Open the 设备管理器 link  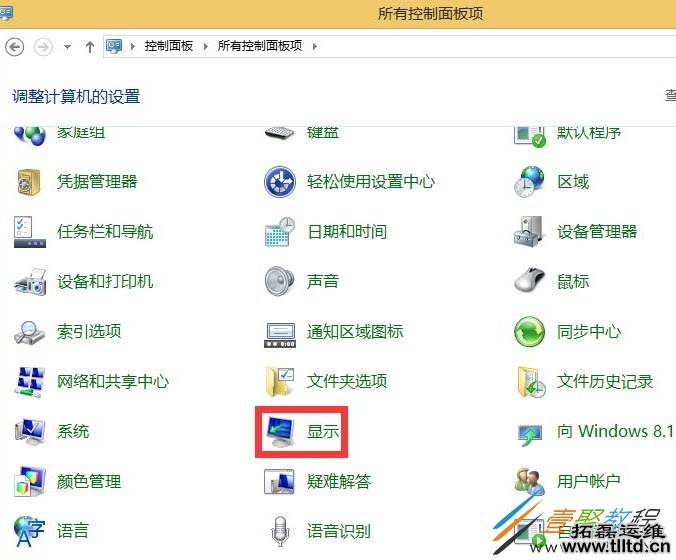point(597,232)
